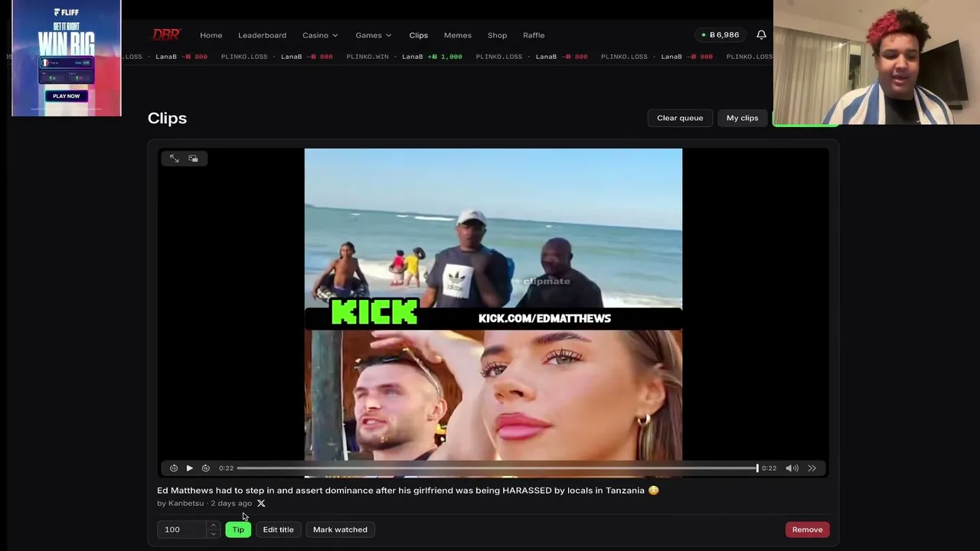Decrease the tip amount with down arrow
Screen dimensions: 980x551
click(213, 533)
